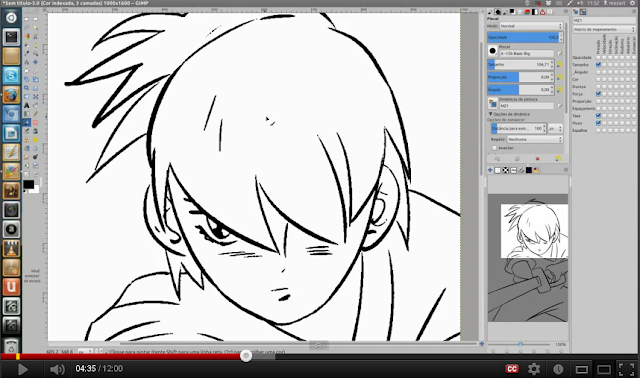This screenshot has height=378, width=640.
Task: Open dynamics editor dock configure menu button
Action: coord(634,12)
